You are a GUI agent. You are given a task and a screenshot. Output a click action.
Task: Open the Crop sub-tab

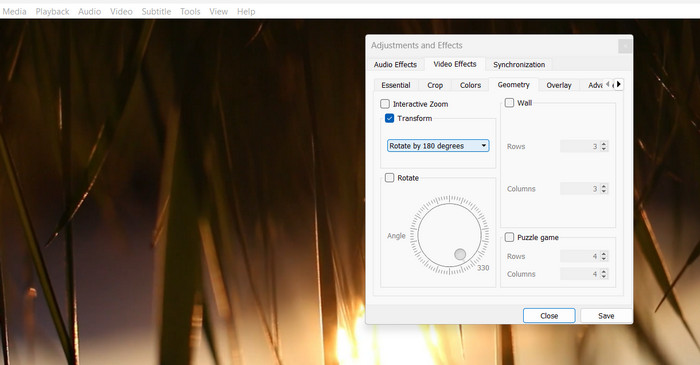[x=435, y=85]
